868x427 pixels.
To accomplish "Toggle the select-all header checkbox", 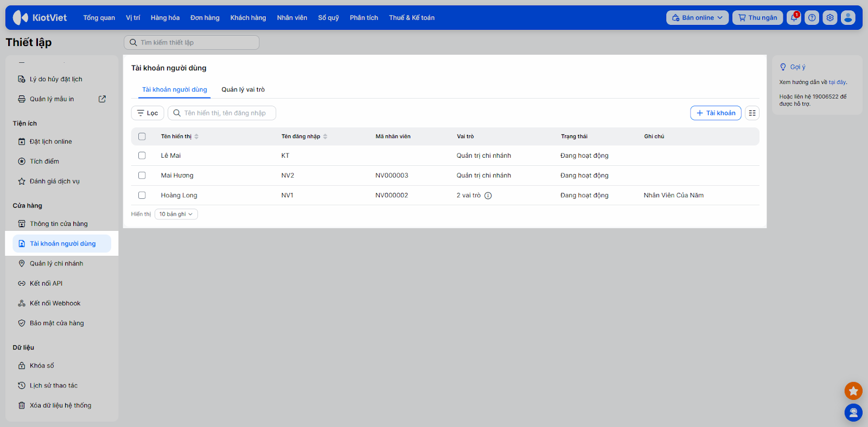I will coord(142,137).
